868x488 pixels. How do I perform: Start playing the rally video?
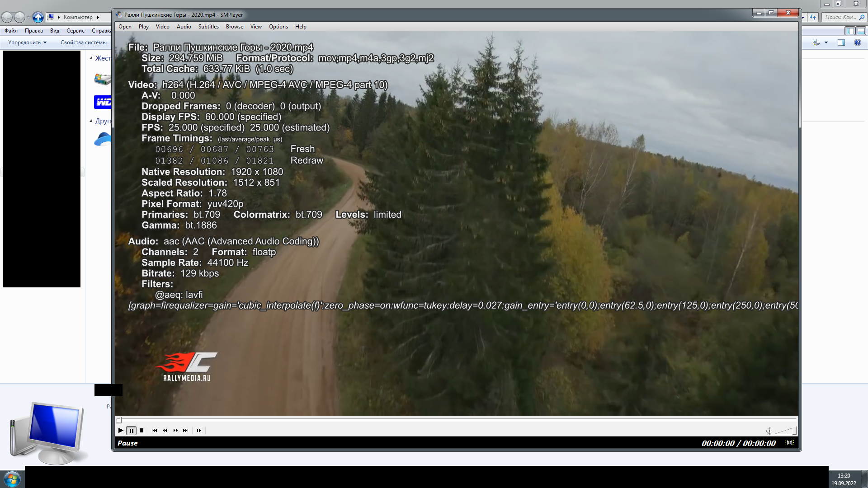pos(120,430)
